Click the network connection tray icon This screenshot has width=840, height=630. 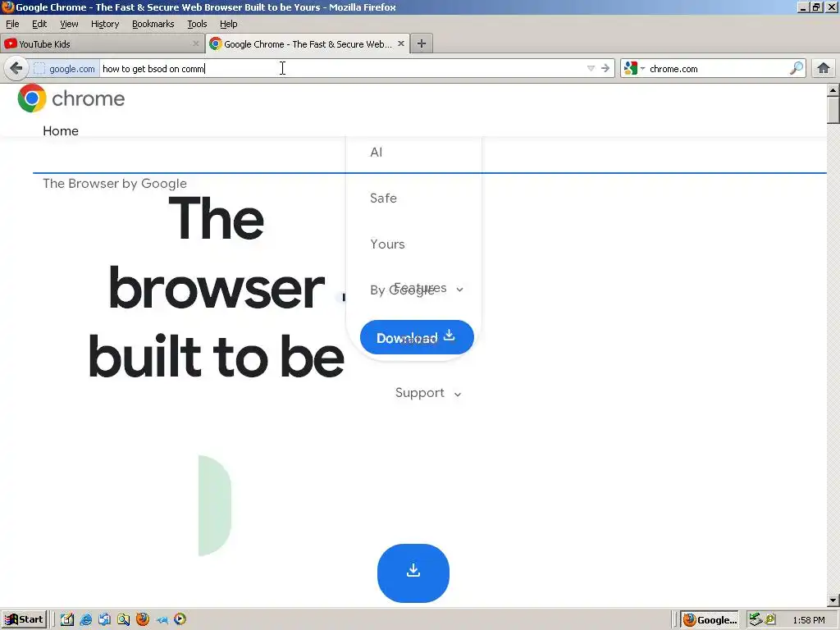pos(756,619)
